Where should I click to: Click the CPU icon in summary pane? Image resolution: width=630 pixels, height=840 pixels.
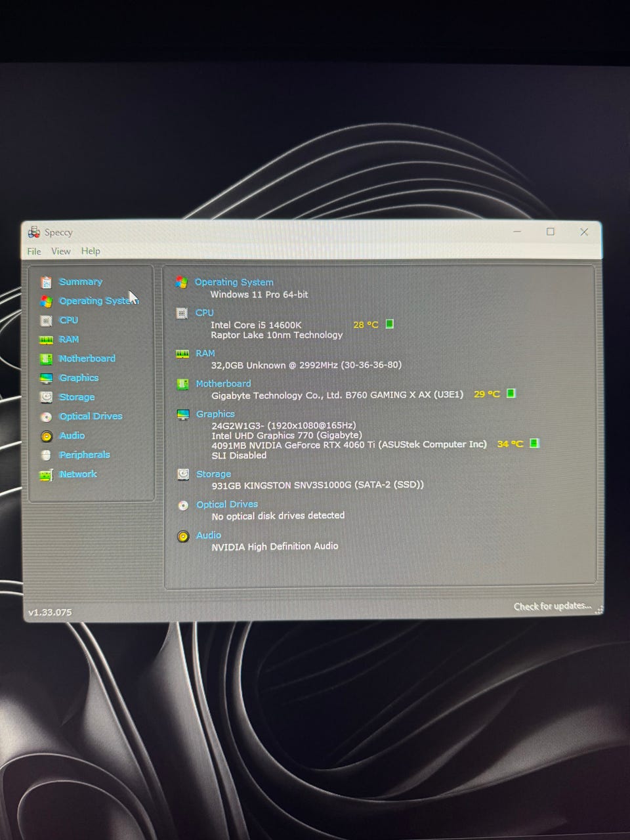(182, 313)
